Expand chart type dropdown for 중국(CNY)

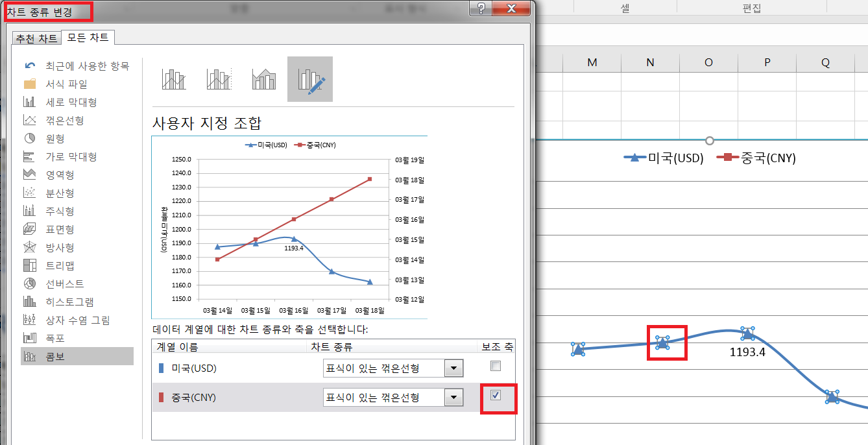(x=453, y=397)
